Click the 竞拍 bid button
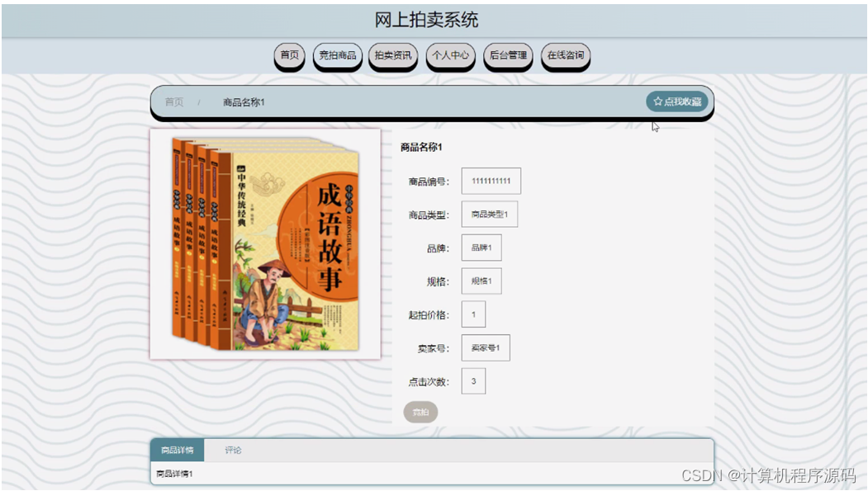The height and width of the screenshot is (491, 868). click(420, 412)
